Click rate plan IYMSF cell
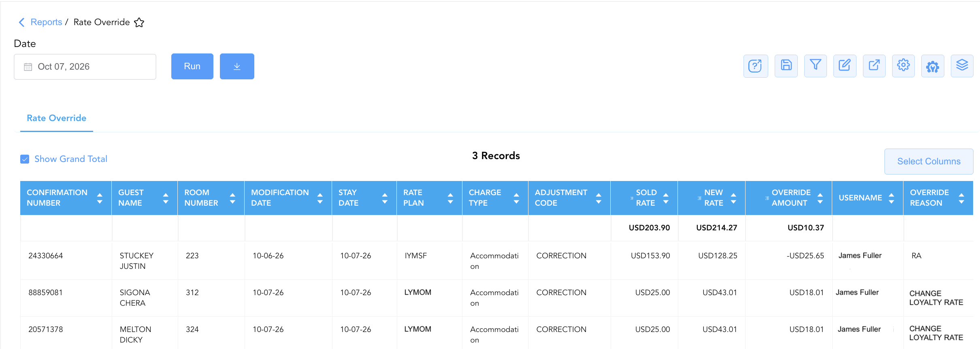 coord(415,256)
